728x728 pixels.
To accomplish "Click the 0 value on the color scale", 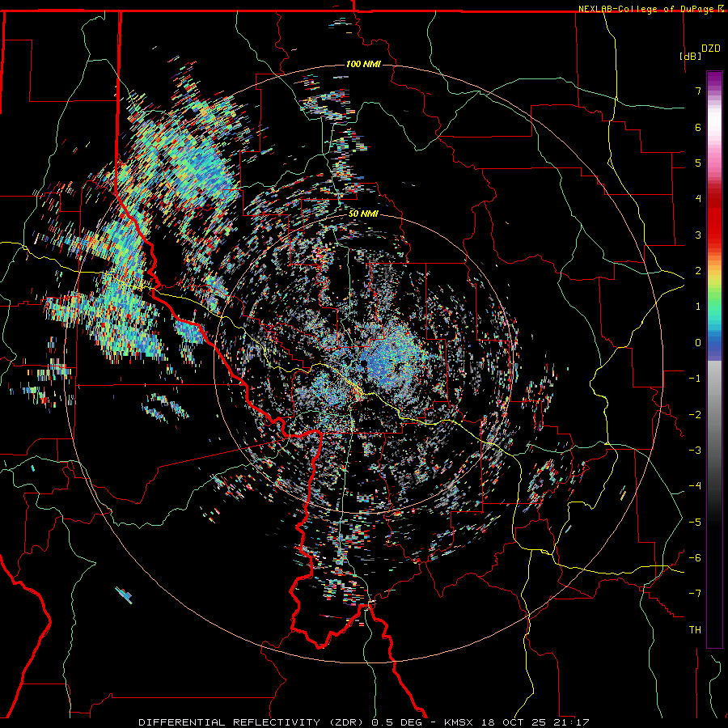I will (698, 343).
